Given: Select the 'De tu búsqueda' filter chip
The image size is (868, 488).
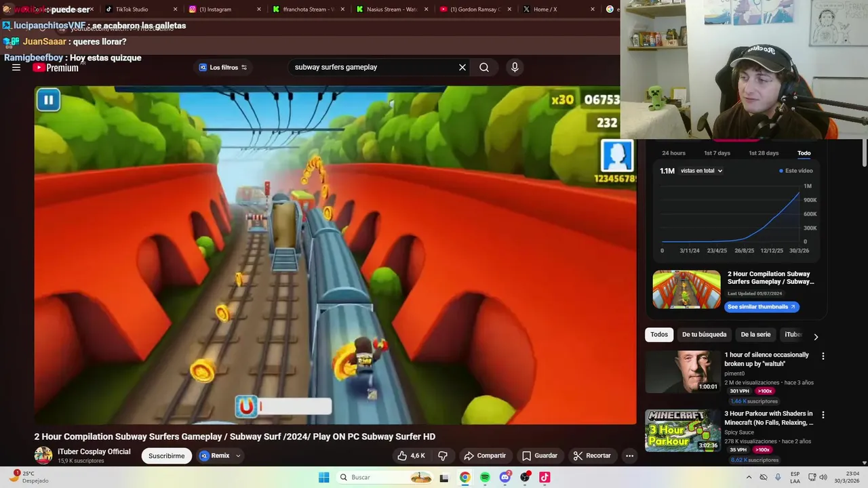Looking at the screenshot, I should pyautogui.click(x=704, y=334).
